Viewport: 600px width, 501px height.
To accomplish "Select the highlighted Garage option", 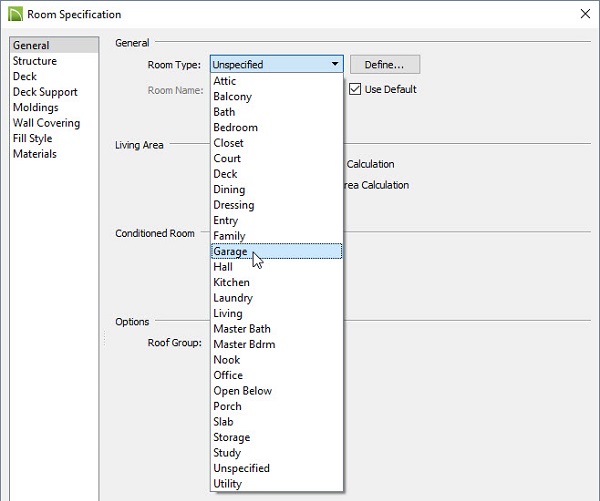I will 276,251.
